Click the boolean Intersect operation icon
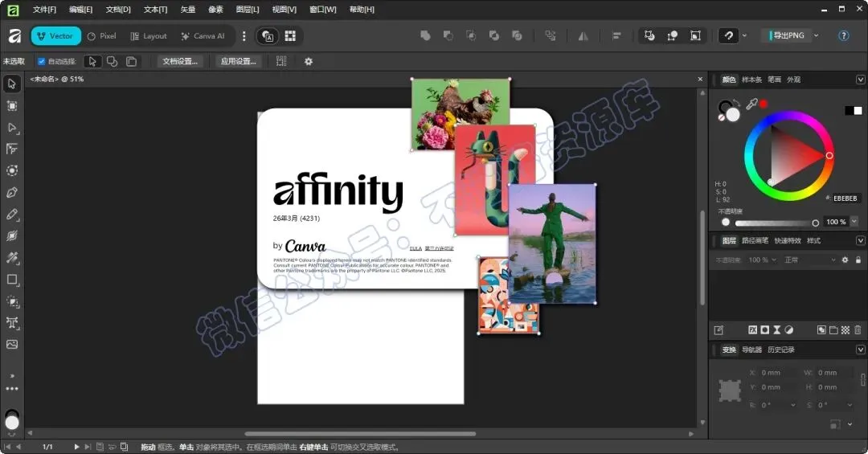 pyautogui.click(x=471, y=36)
